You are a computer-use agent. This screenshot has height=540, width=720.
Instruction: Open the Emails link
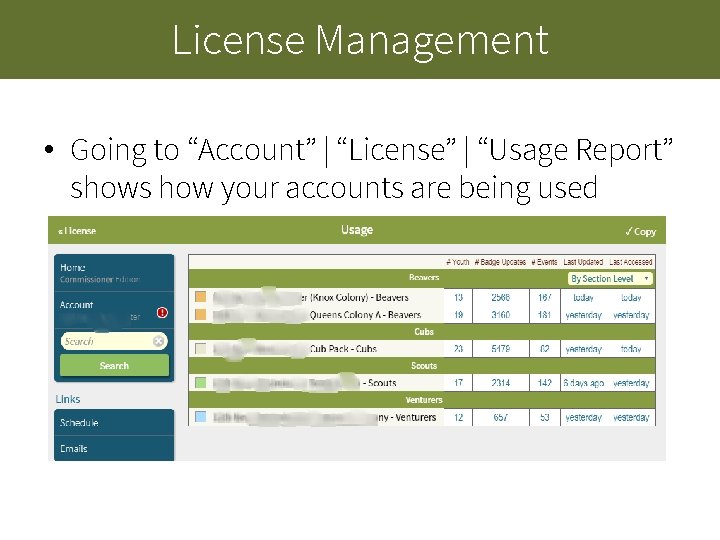pyautogui.click(x=114, y=449)
